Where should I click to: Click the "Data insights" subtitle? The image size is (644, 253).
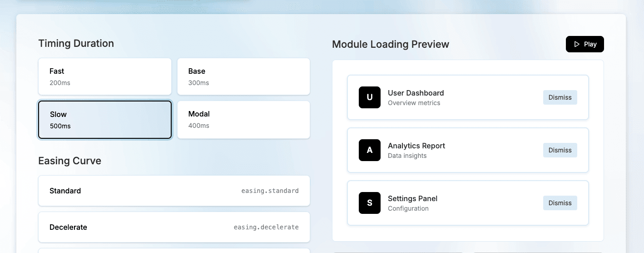[407, 156]
